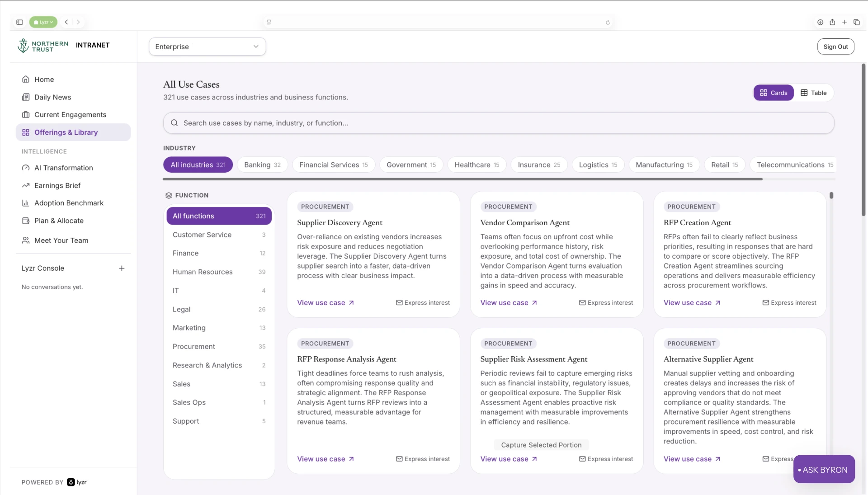The image size is (868, 495).
Task: Switch to Table view
Action: click(814, 93)
